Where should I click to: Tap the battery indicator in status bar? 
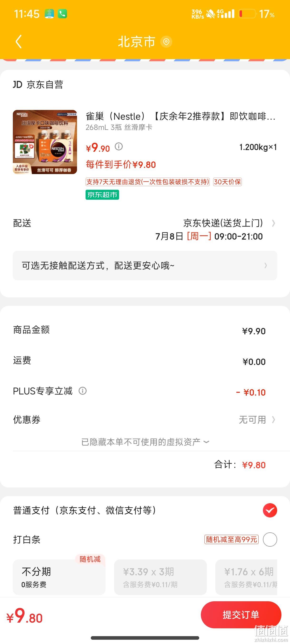[x=247, y=14]
